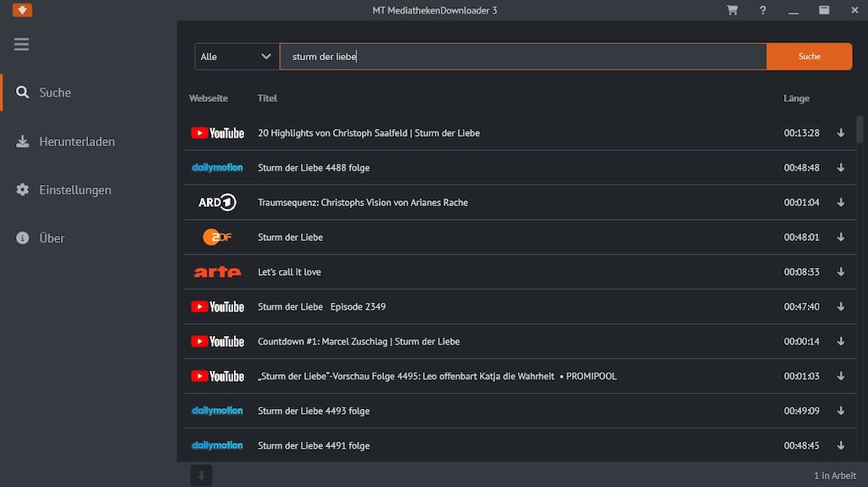Expand the Alle website filter dropdown
Screen dimensions: 868x487
click(x=236, y=57)
